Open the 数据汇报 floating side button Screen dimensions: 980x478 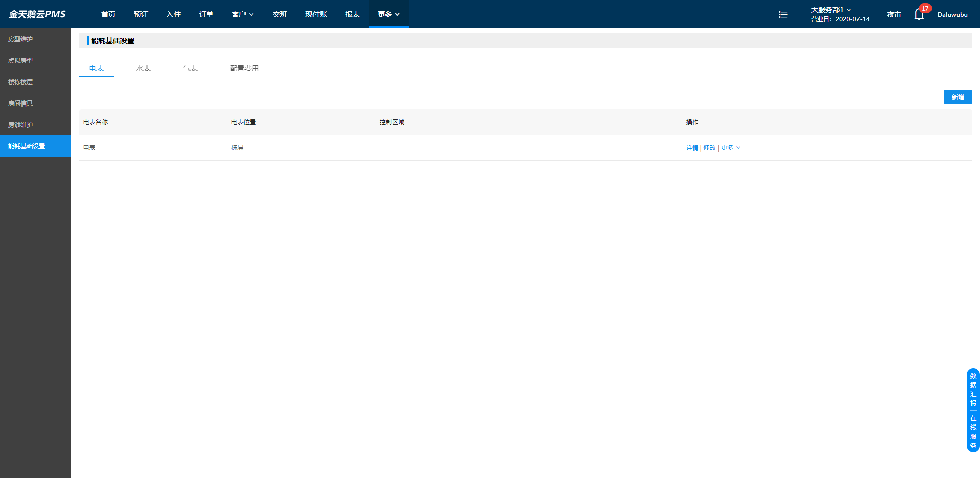click(x=973, y=389)
